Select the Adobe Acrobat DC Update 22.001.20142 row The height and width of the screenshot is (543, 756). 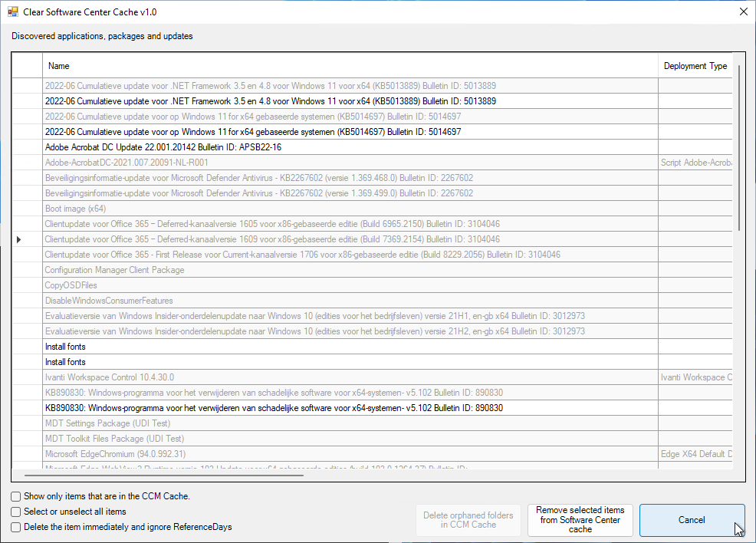(163, 147)
